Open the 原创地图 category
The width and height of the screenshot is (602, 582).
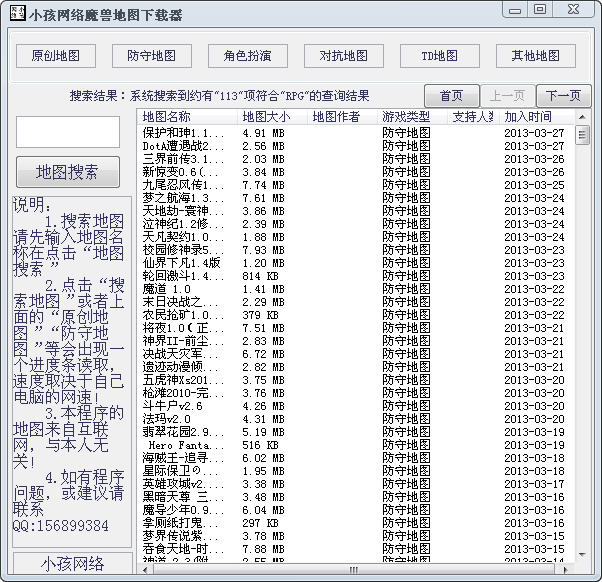click(x=56, y=56)
